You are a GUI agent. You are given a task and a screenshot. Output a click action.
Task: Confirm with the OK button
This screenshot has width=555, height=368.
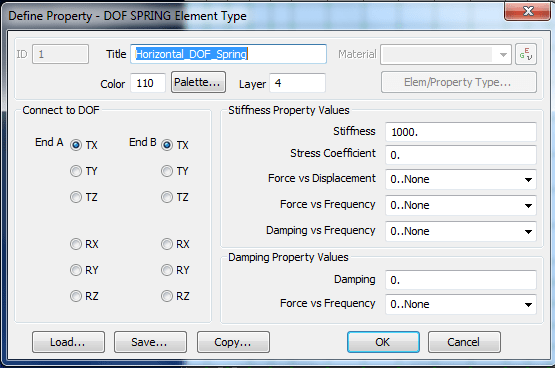pos(383,342)
